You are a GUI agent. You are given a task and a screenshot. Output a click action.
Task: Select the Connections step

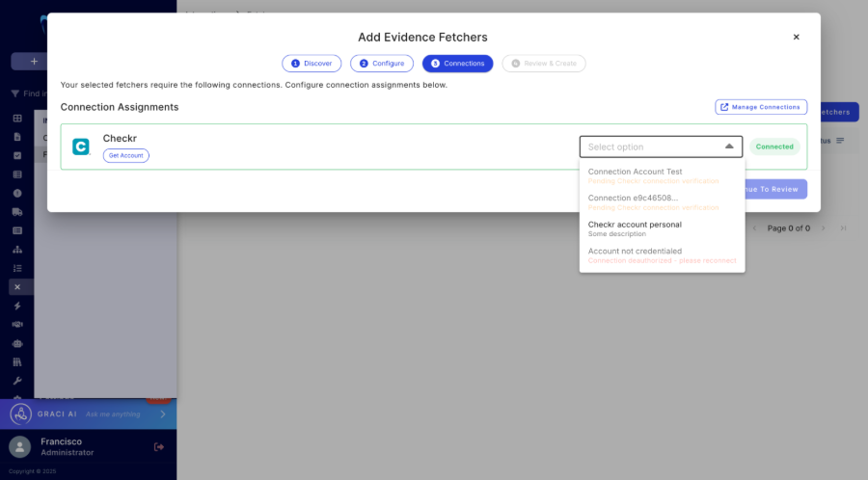coord(457,64)
